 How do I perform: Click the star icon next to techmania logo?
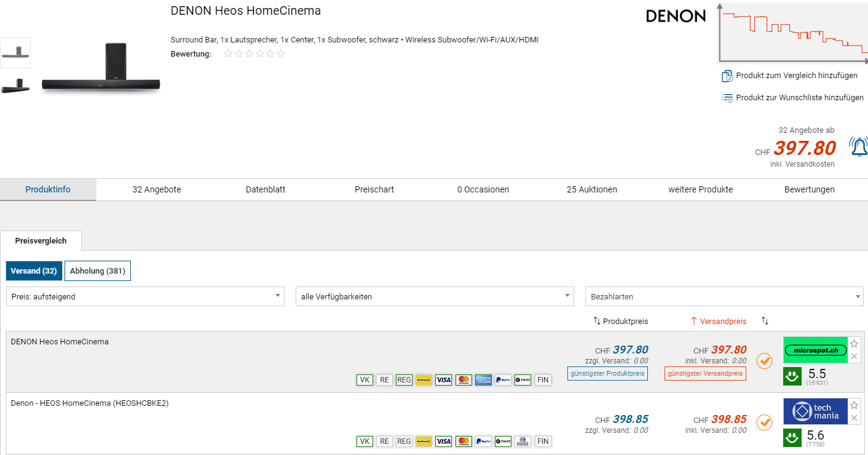click(854, 405)
